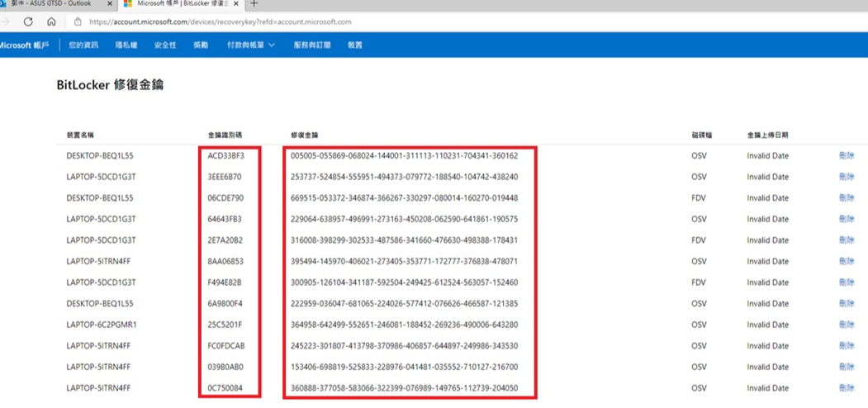Delete the key with ID F494E82B

[847, 282]
